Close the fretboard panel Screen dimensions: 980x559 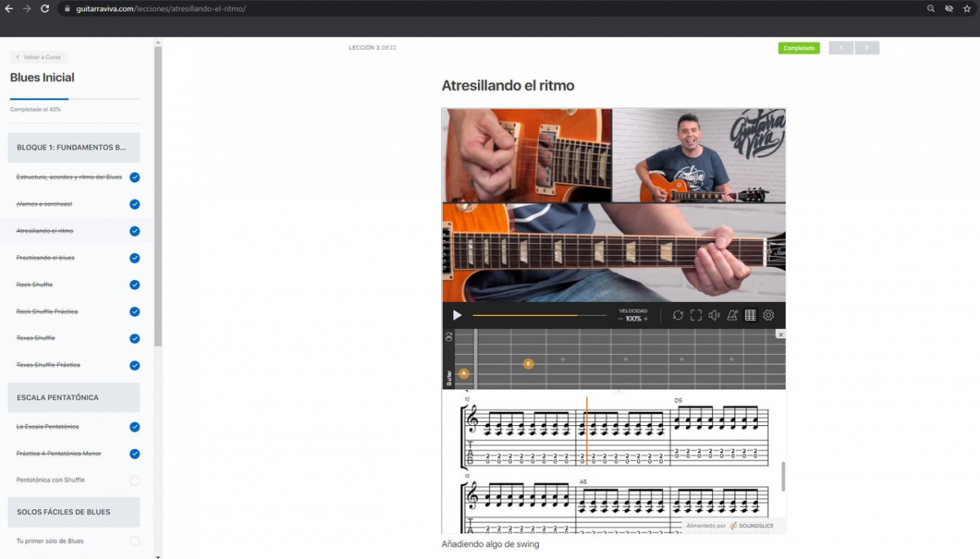[781, 335]
